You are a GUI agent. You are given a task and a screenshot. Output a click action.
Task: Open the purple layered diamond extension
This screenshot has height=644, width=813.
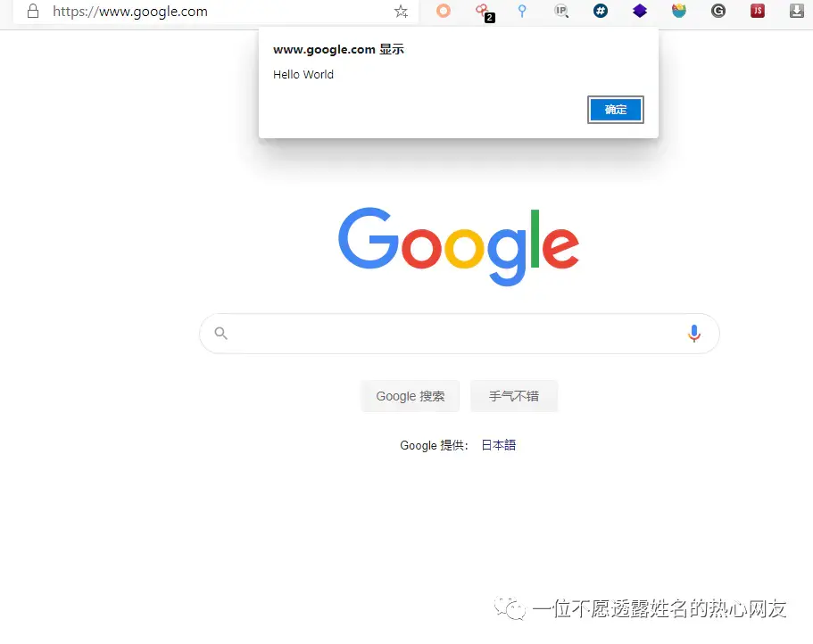[640, 11]
